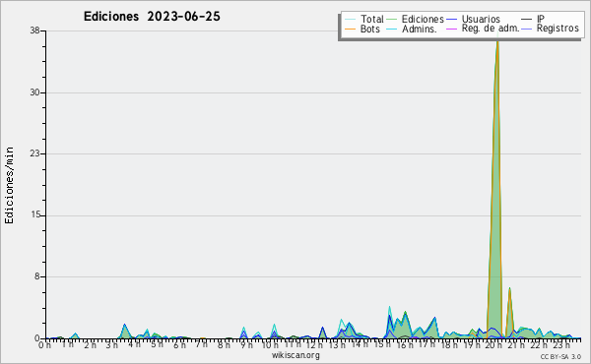Click the x-axis label '0 h'
Image resolution: width=591 pixels, height=364 pixels.
coord(44,344)
